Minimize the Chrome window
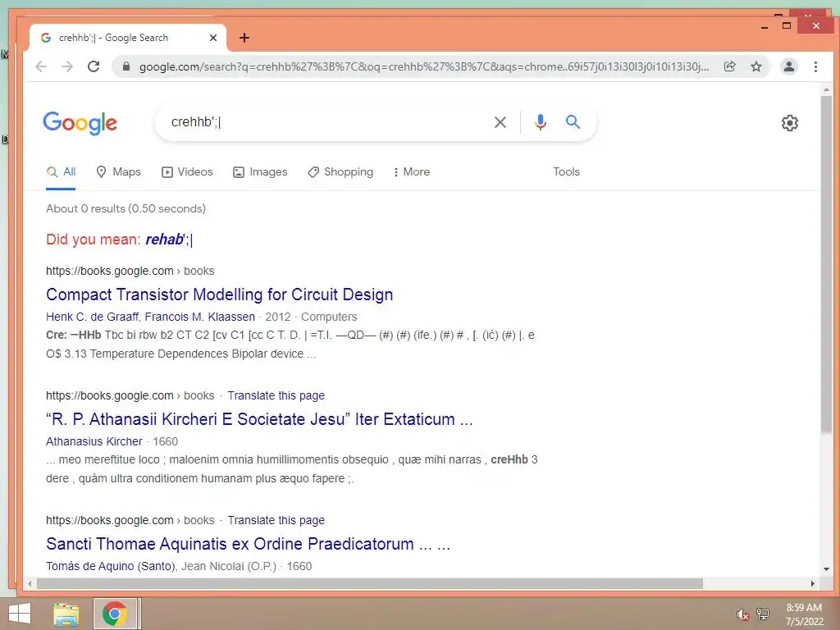 tap(765, 26)
